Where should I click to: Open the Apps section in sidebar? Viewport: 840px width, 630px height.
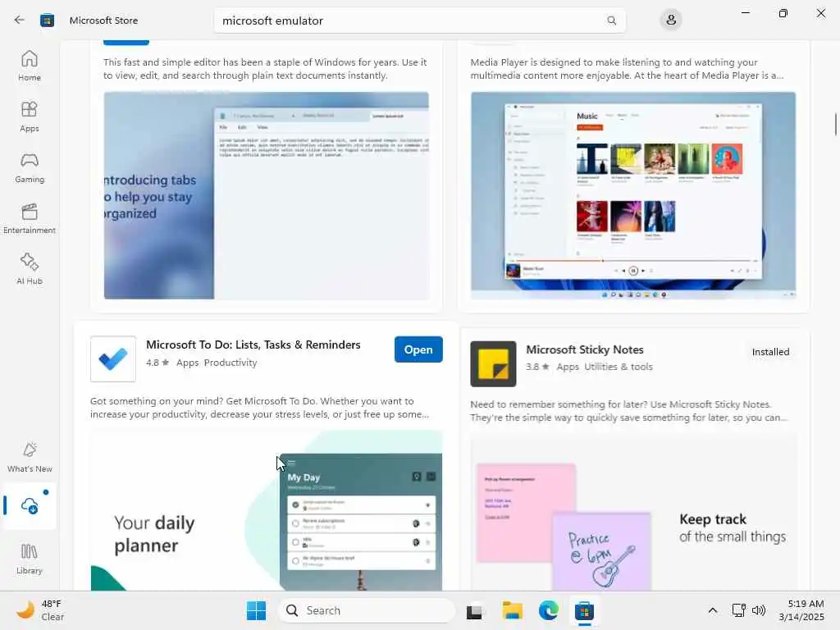pos(30,116)
